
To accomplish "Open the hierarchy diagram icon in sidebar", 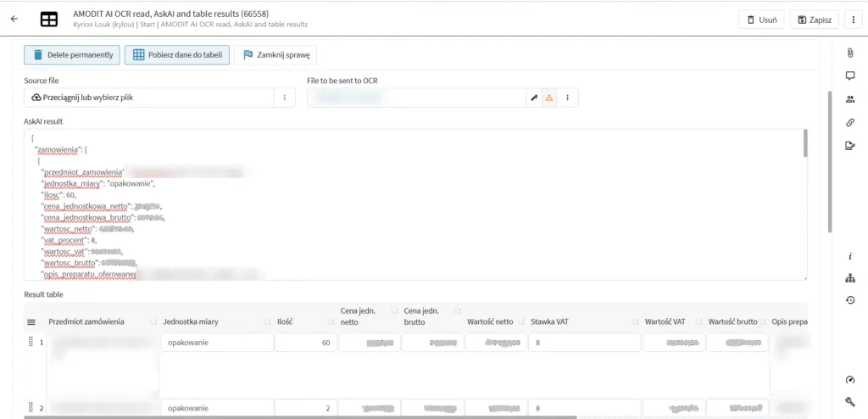I will coord(850,279).
